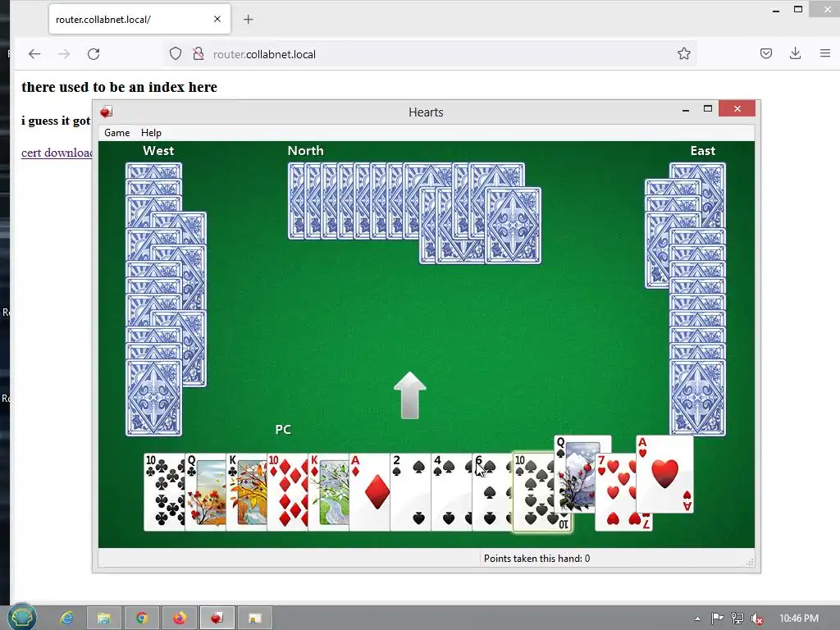Click the Action Center flag icon

pyautogui.click(x=717, y=619)
